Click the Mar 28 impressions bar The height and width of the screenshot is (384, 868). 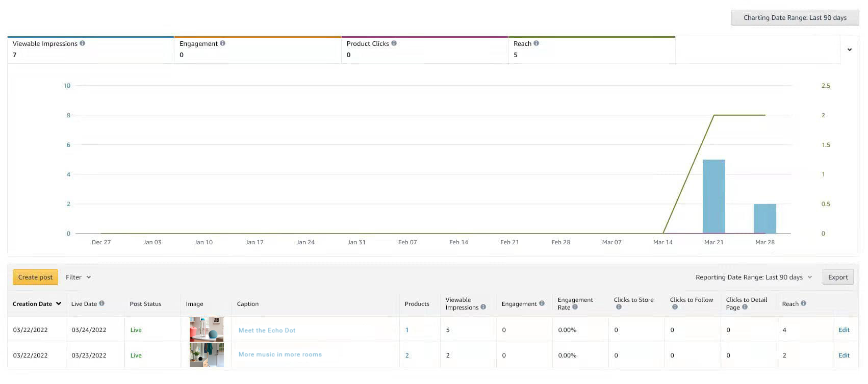pos(765,219)
